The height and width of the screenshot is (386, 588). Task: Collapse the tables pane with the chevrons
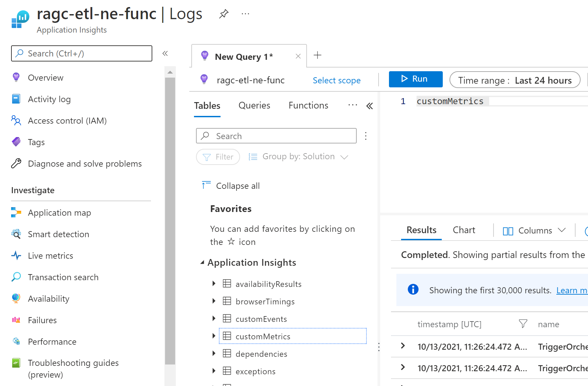pyautogui.click(x=369, y=105)
